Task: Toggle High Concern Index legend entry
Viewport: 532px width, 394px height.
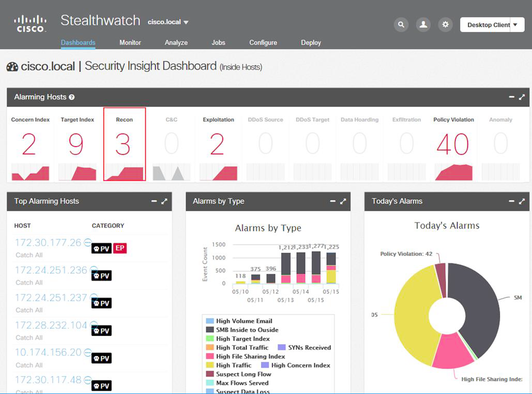Action: click(296, 365)
